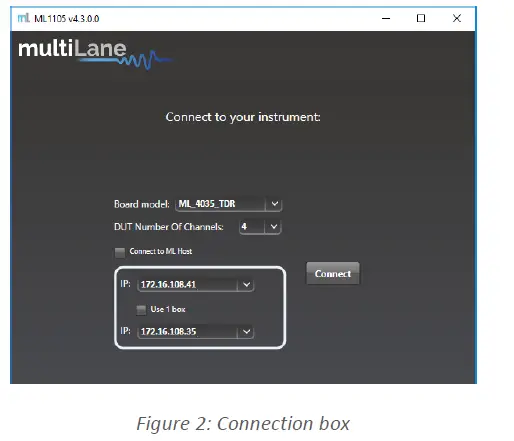Minimize the ML1105 window
The height and width of the screenshot is (441, 514).
pyautogui.click(x=386, y=18)
